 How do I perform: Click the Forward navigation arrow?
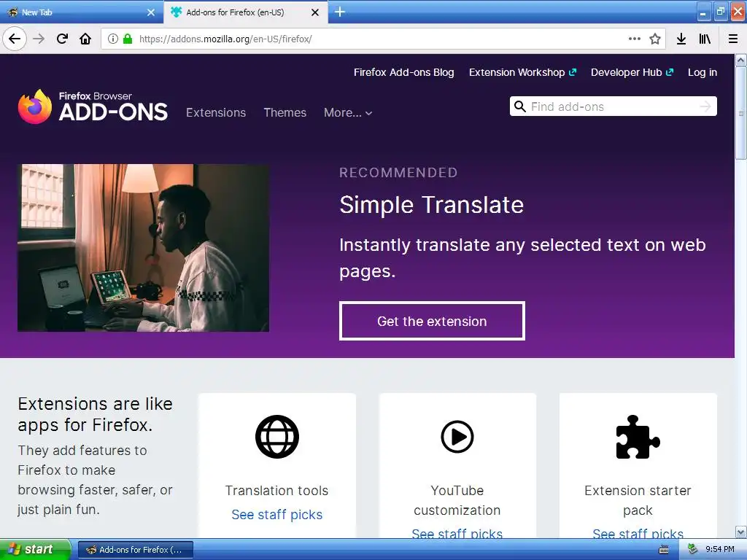(39, 39)
